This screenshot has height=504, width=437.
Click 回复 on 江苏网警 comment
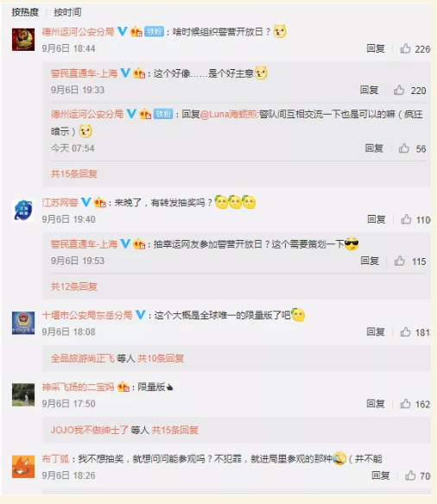pos(377,219)
